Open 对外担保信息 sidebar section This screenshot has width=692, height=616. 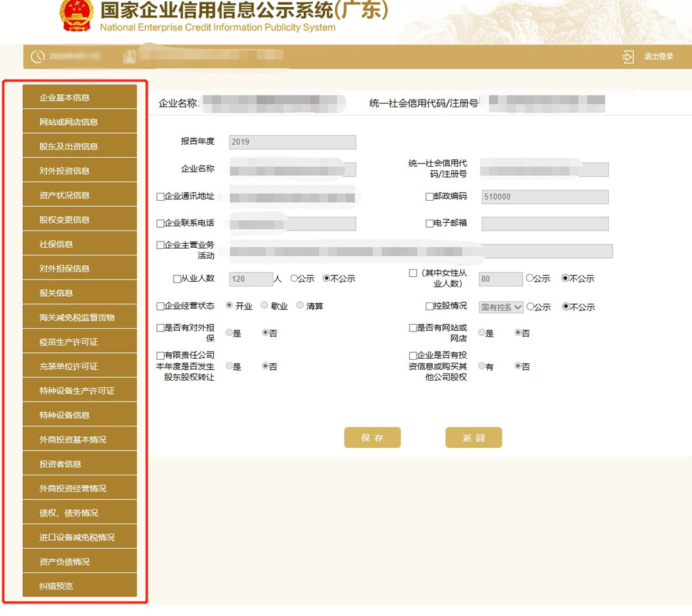[80, 268]
